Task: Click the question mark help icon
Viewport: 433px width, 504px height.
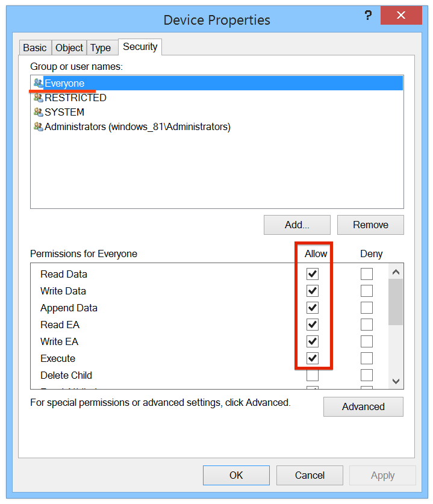Action: 368,15
